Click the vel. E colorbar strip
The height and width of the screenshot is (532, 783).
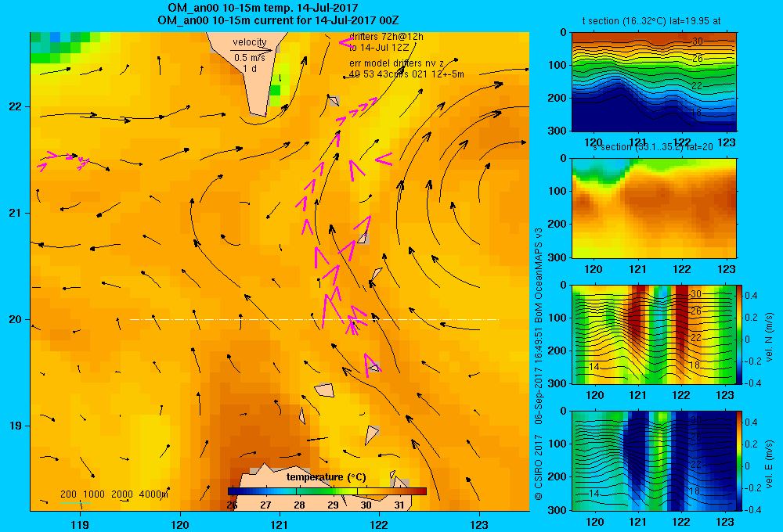[x=740, y=461]
